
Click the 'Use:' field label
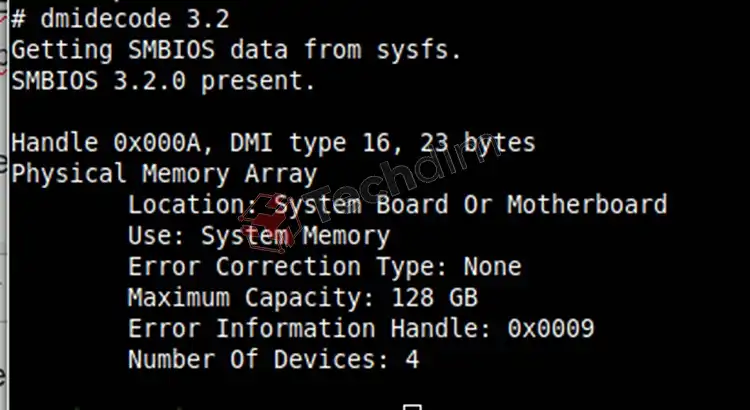[155, 235]
